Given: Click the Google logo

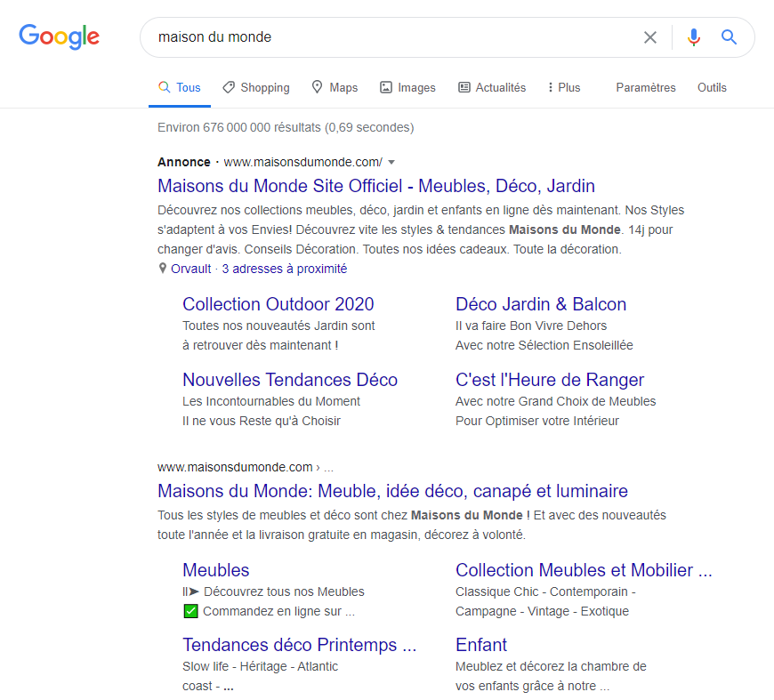Looking at the screenshot, I should [x=60, y=37].
